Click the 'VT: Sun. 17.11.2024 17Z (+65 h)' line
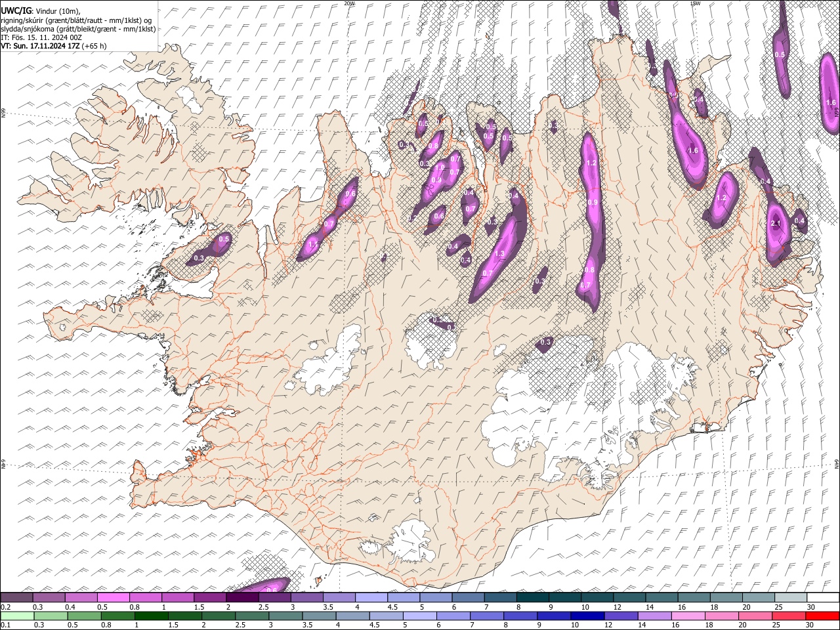The height and width of the screenshot is (630, 840). 54,46
